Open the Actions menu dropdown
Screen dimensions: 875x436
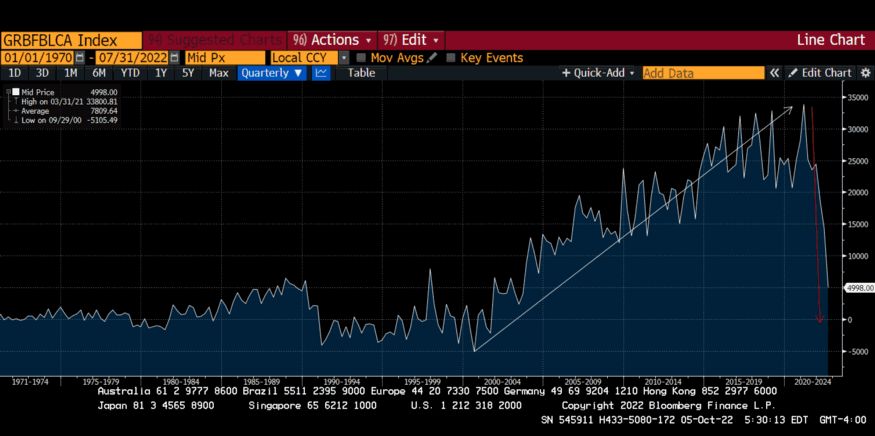pyautogui.click(x=331, y=40)
